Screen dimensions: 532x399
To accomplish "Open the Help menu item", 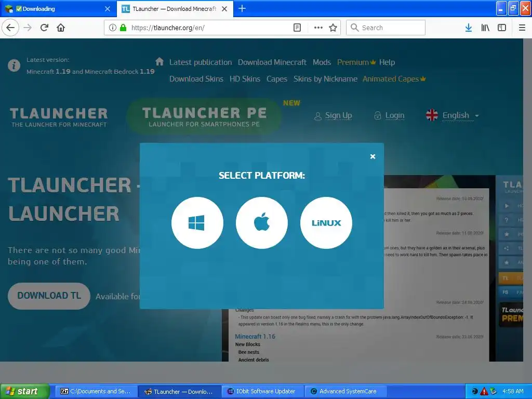I will (x=387, y=62).
